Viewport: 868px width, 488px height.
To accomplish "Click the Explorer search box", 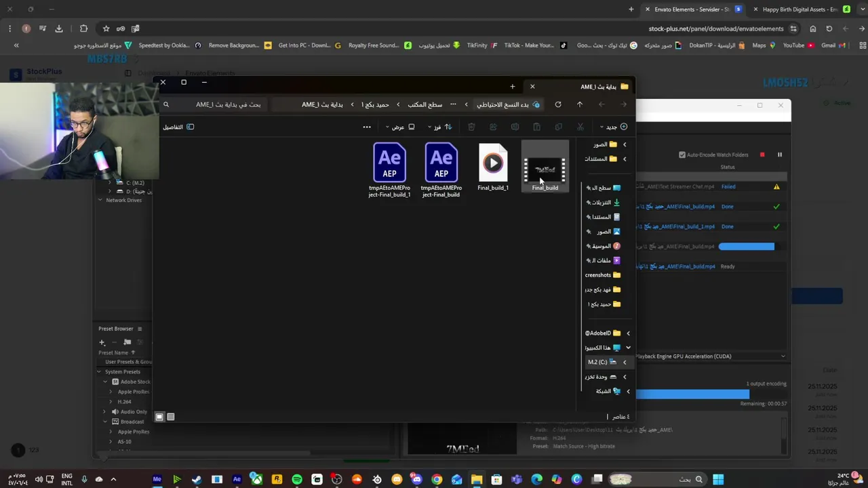I will pos(214,104).
